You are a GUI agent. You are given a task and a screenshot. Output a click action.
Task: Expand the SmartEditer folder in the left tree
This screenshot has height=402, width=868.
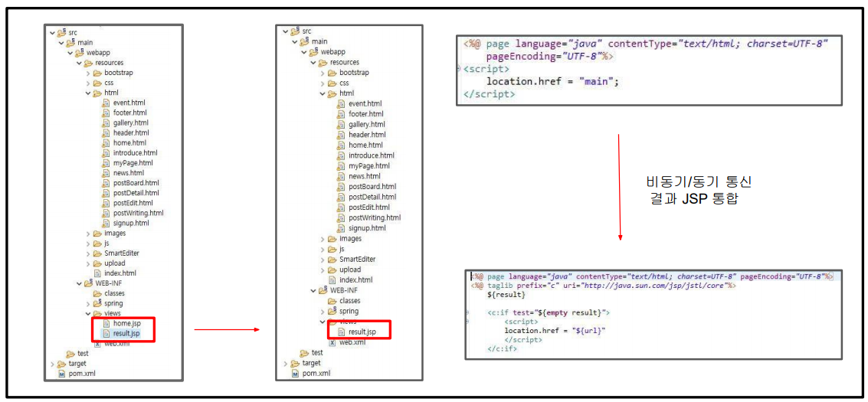87,253
